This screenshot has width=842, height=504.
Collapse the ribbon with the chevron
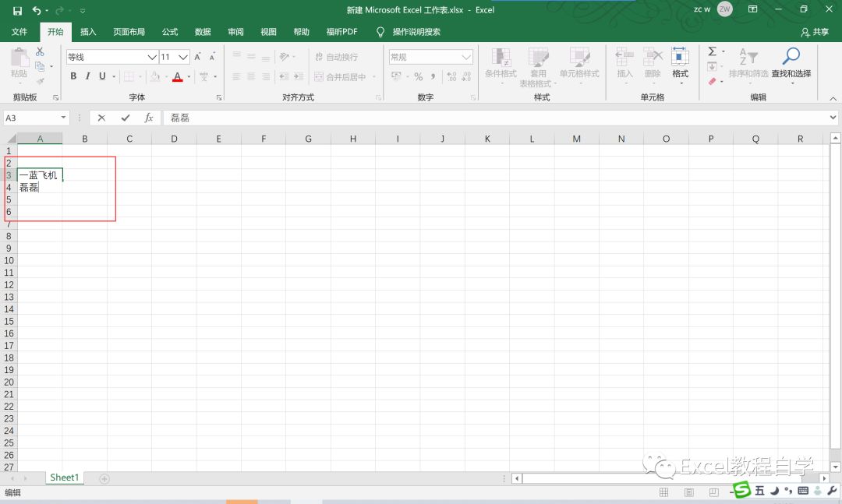pyautogui.click(x=833, y=99)
